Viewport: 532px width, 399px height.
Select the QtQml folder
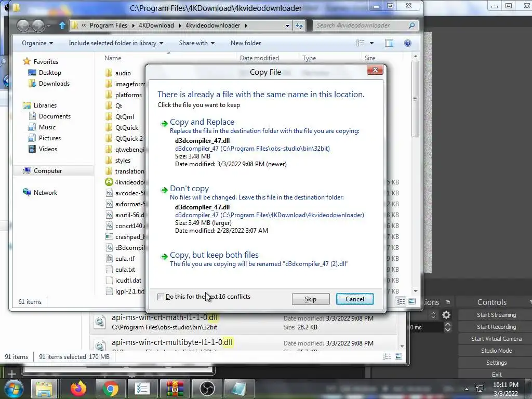(125, 117)
